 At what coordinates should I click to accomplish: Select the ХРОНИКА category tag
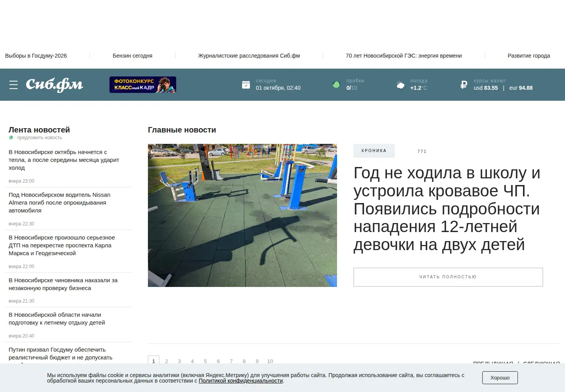pyautogui.click(x=374, y=151)
